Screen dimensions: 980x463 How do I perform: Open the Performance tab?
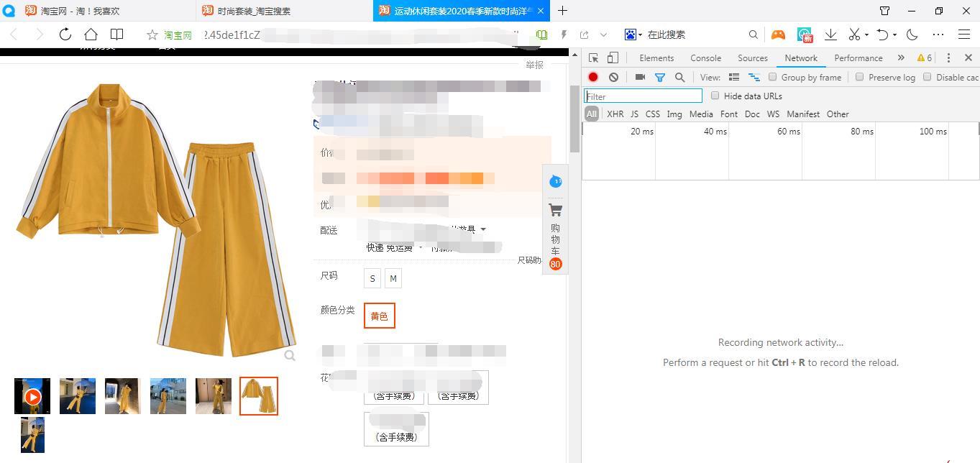pos(858,58)
